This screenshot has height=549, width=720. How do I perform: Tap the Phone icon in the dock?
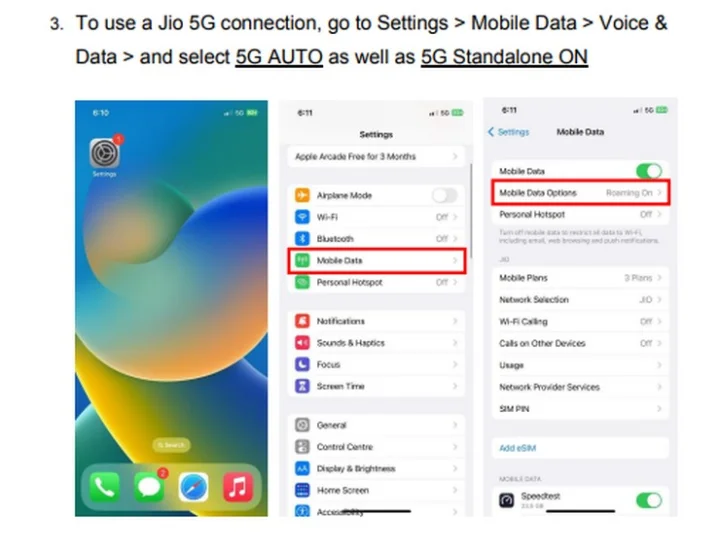coord(104,487)
